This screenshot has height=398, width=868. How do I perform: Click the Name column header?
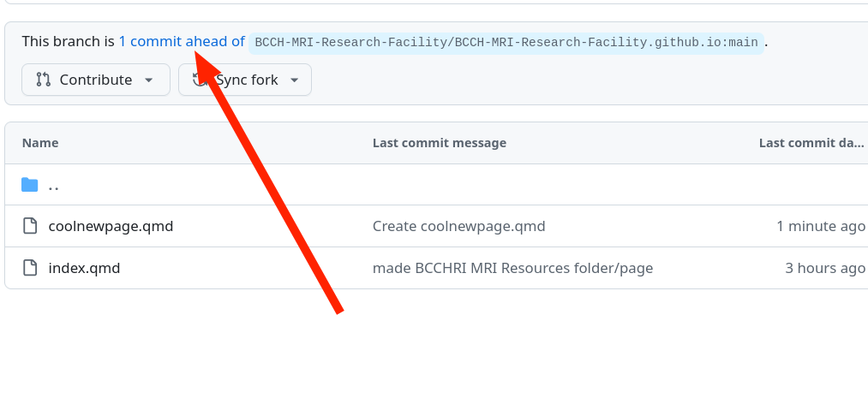coord(40,143)
